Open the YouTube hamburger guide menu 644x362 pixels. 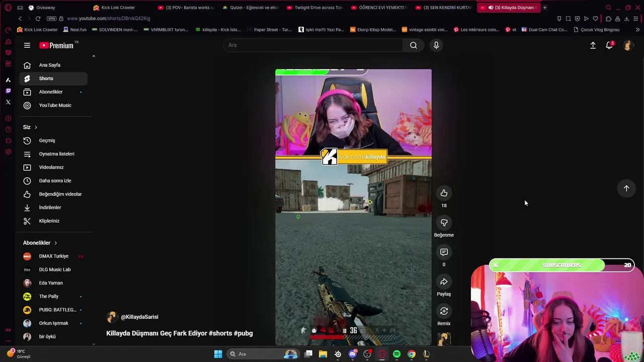(27, 45)
